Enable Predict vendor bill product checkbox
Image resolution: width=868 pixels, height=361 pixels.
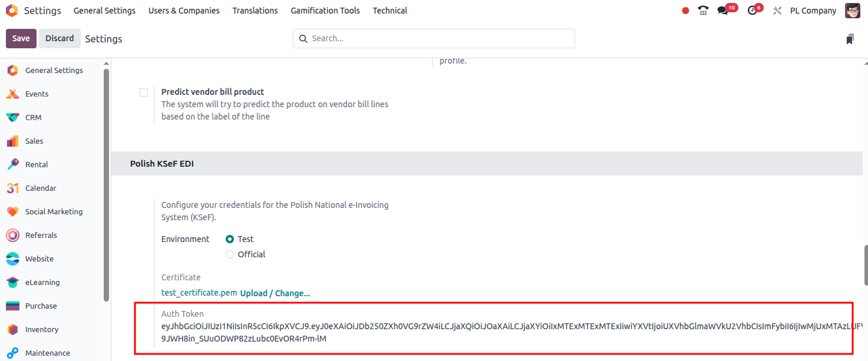[144, 92]
